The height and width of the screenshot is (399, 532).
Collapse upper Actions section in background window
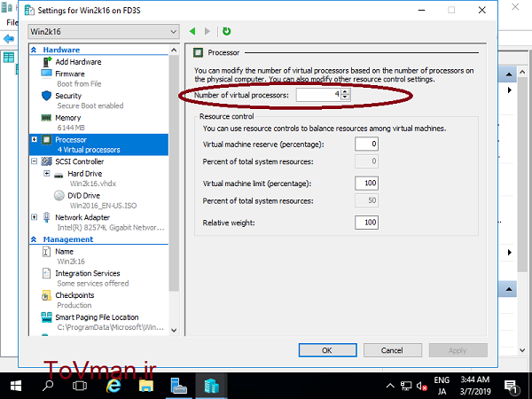click(509, 74)
